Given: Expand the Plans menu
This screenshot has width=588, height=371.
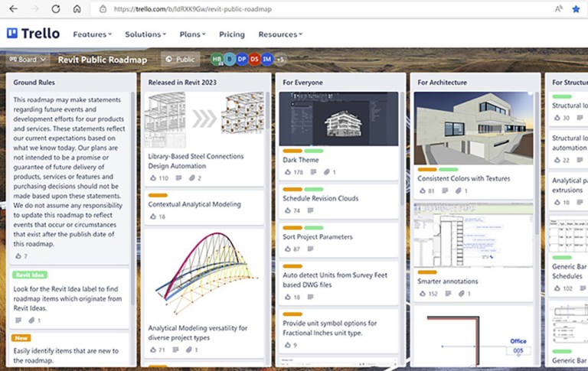Looking at the screenshot, I should click(192, 34).
